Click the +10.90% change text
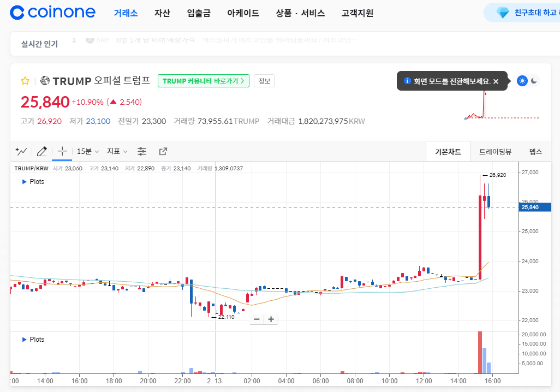Image resolution: width=560 pixels, height=392 pixels. [87, 102]
